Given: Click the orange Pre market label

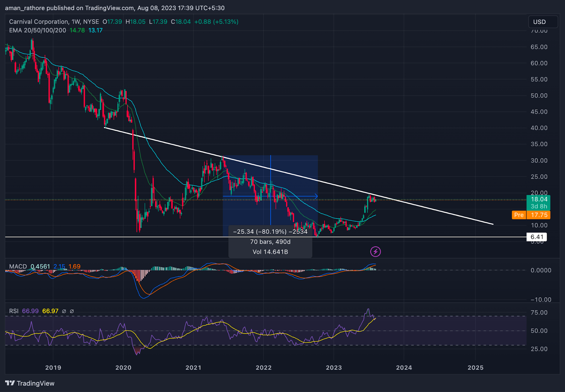Looking at the screenshot, I should pos(519,215).
